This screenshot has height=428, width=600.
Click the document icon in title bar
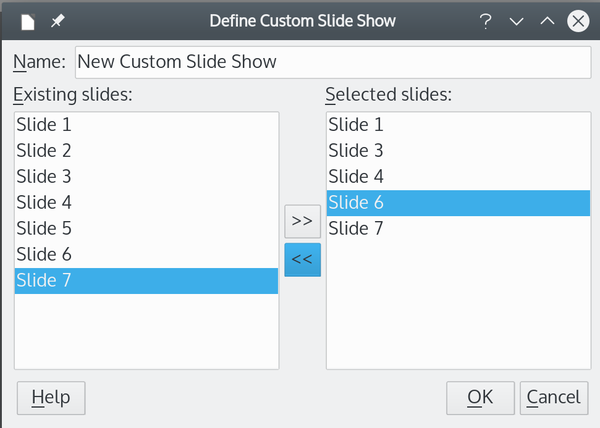click(x=28, y=21)
